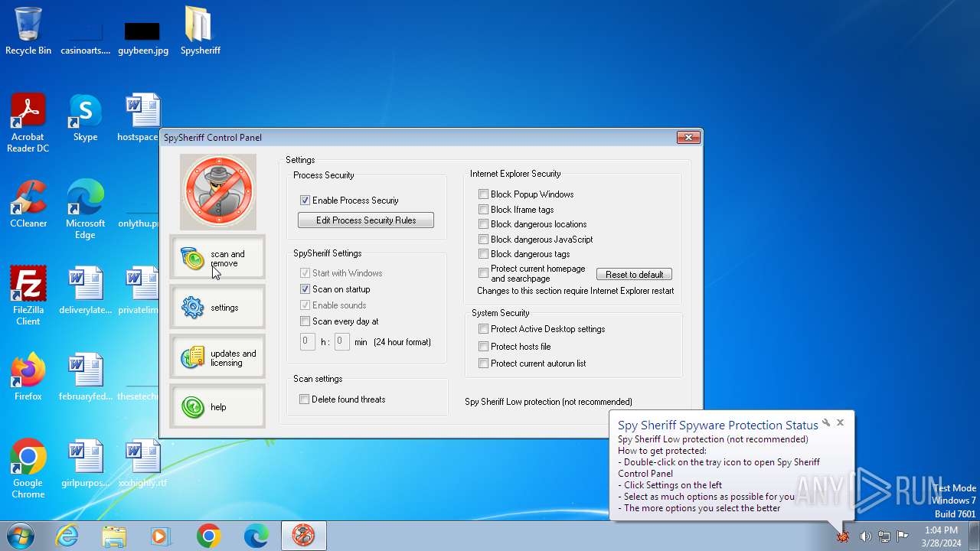The width and height of the screenshot is (980, 551).
Task: Click the Show desktop strip
Action: point(975,536)
